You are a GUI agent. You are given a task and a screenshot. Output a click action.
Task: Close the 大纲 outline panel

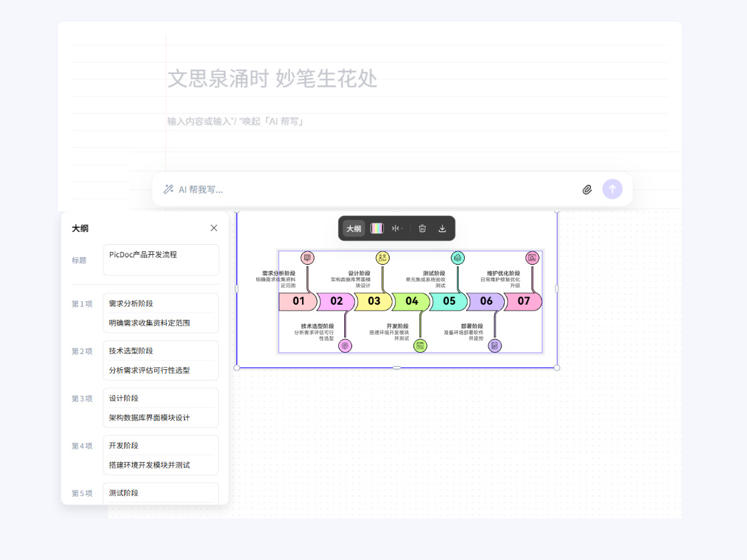(213, 227)
